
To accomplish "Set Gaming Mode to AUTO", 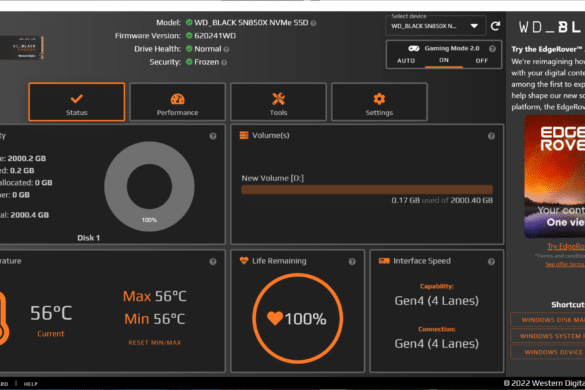I will pos(406,61).
